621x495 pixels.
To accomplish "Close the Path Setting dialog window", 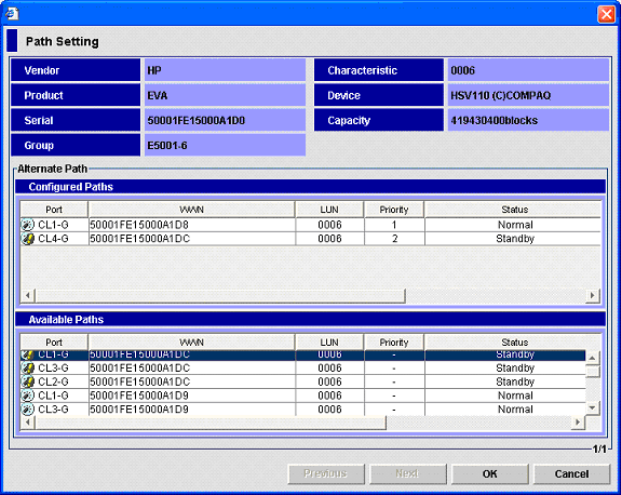I will (605, 14).
